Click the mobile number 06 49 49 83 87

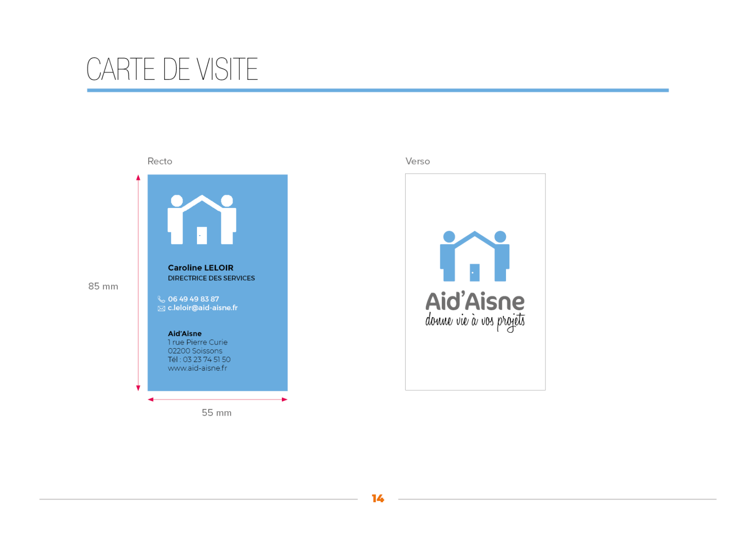point(193,299)
